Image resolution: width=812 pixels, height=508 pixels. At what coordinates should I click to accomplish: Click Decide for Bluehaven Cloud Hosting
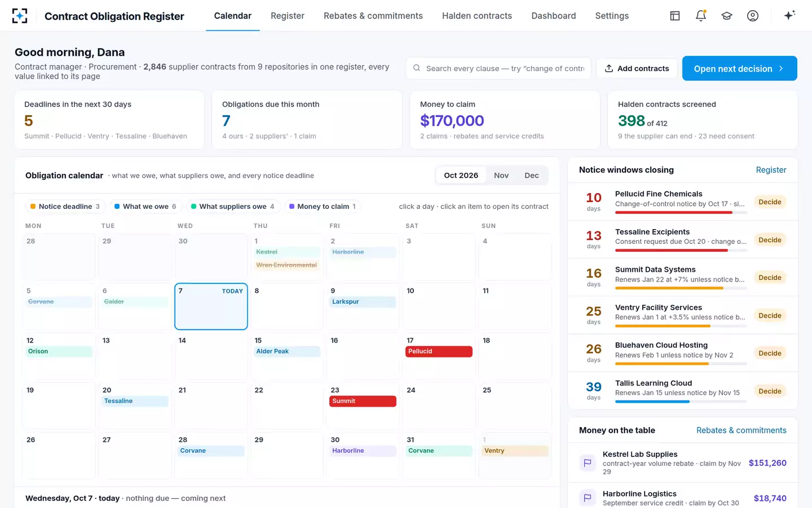tap(770, 353)
